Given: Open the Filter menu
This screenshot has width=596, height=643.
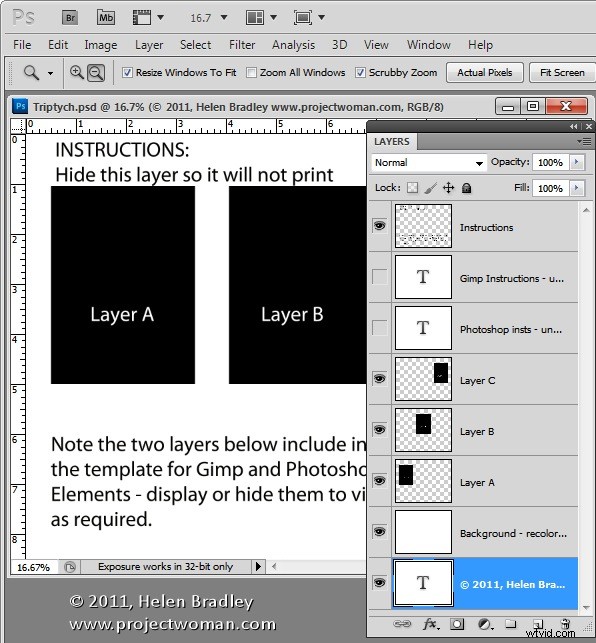Looking at the screenshot, I should click(242, 44).
